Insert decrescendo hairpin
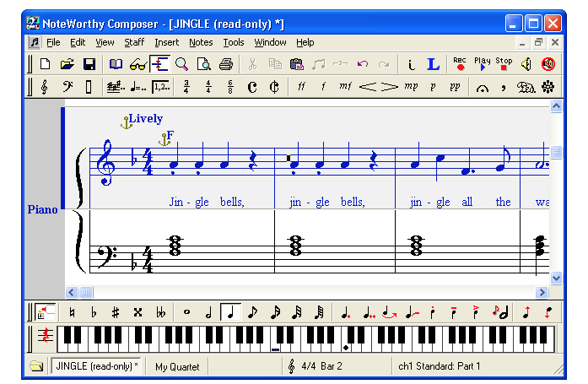 (x=389, y=87)
